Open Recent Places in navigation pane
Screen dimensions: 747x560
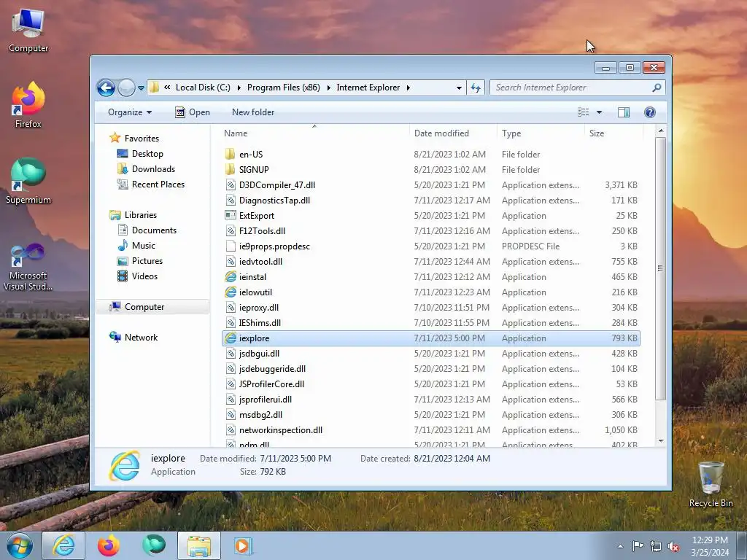(158, 184)
